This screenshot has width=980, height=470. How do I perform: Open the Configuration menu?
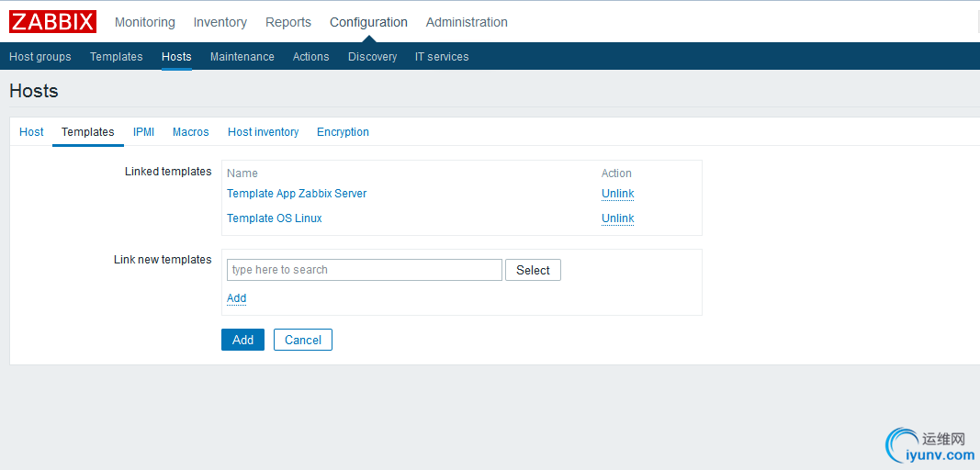tap(368, 23)
